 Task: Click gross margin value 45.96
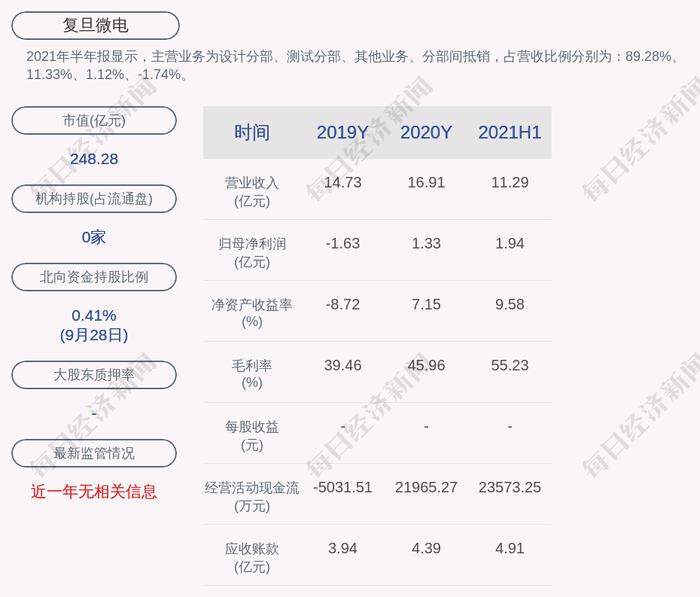coord(426,366)
